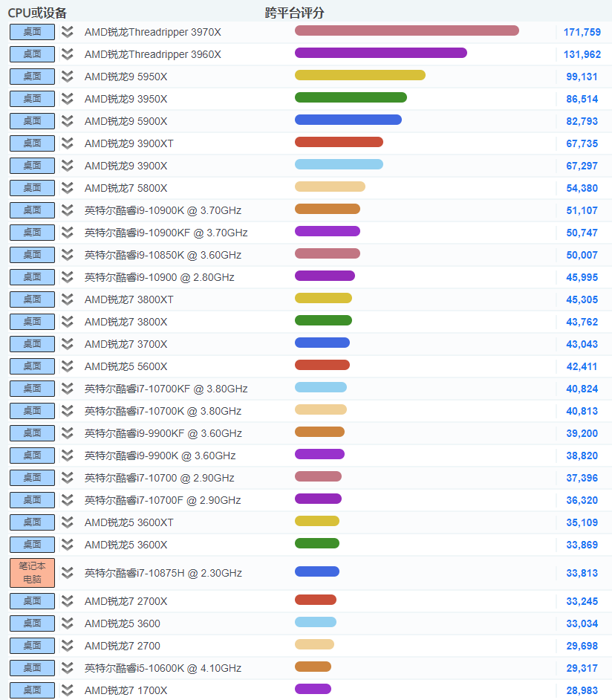This screenshot has width=612, height=700.
Task: Expand the 英特尔酷睿i5-10600K row chevron
Action: tap(68, 668)
